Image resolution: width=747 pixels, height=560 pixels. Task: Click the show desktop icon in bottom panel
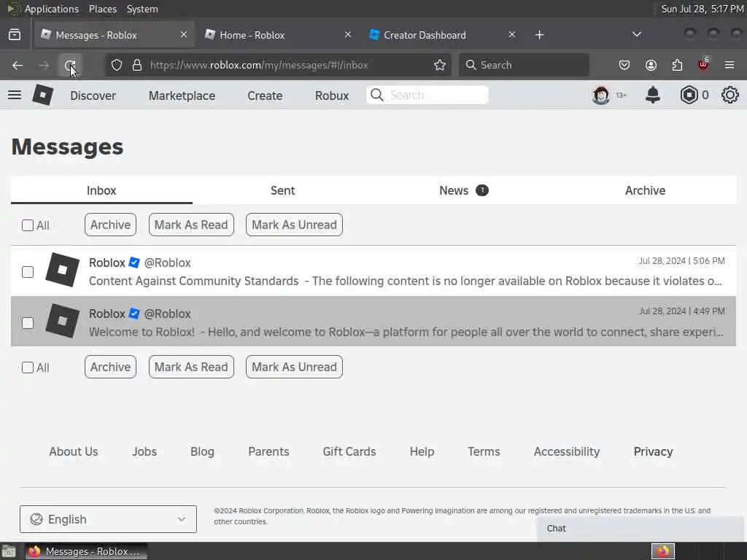click(9, 552)
